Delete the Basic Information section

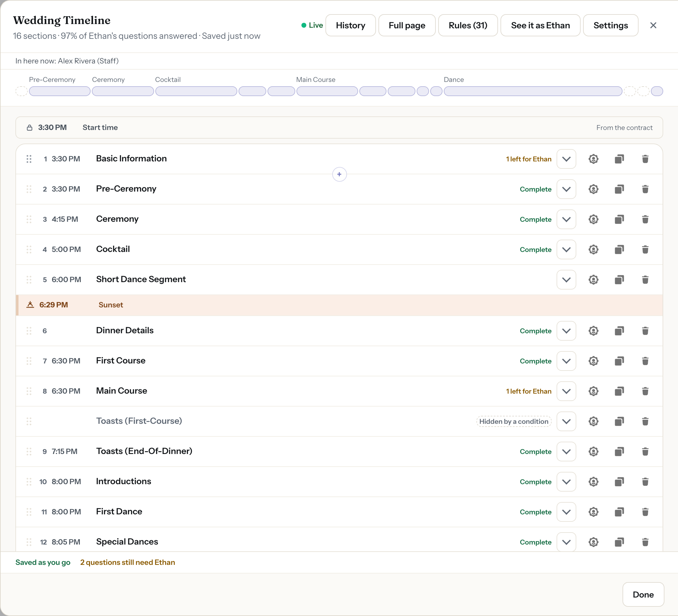tap(645, 159)
